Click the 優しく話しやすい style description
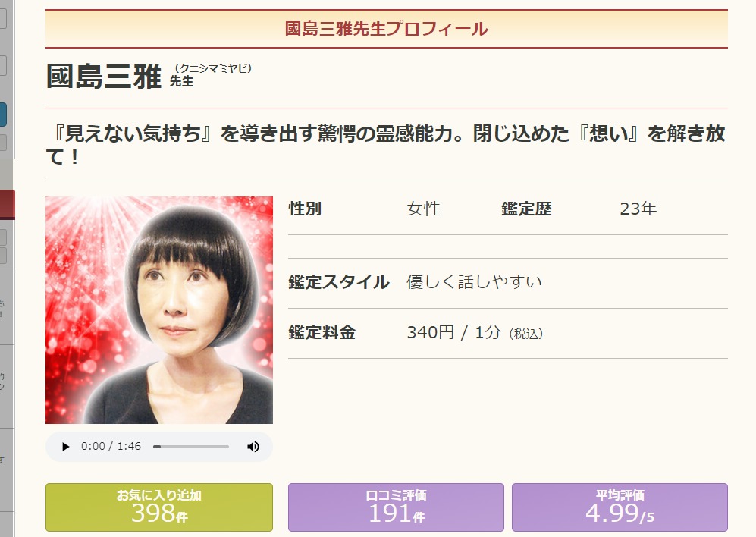This screenshot has height=537, width=756. [475, 281]
